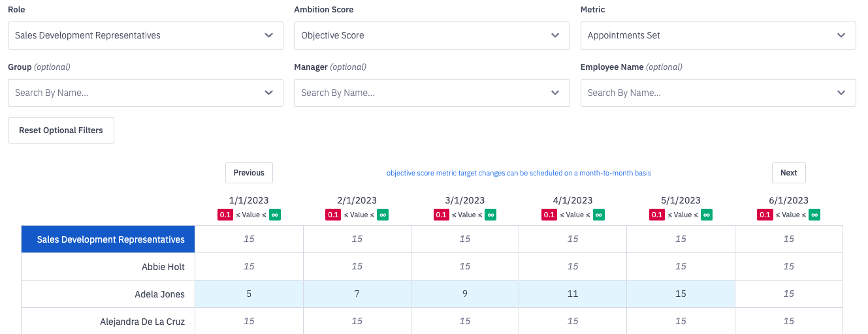868x334 pixels.
Task: Open the Role dropdown
Action: pyautogui.click(x=146, y=35)
